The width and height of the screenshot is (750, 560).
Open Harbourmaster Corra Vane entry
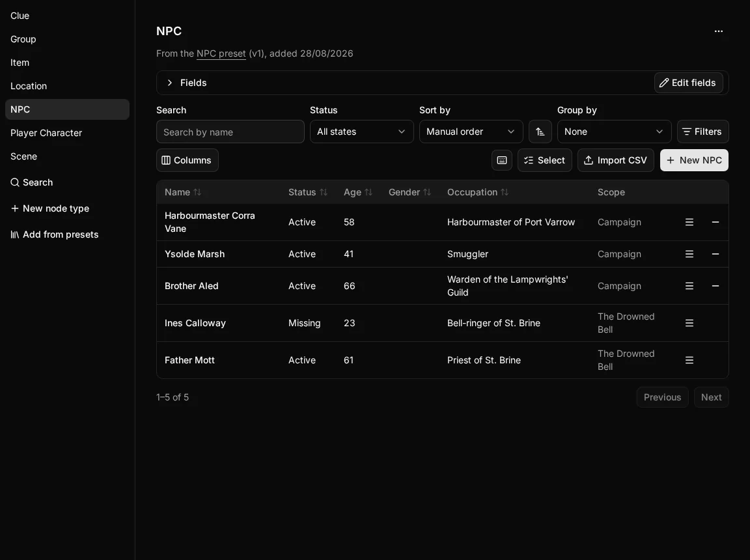(210, 222)
